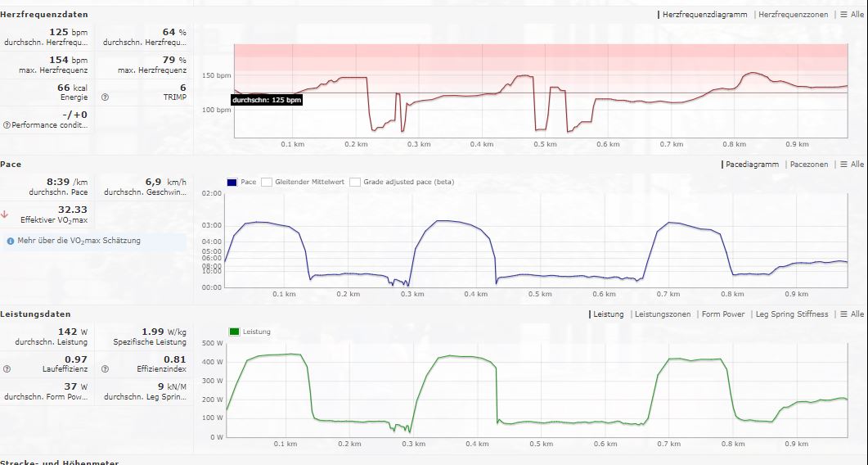This screenshot has width=868, height=465.
Task: Click the help icon beside Performance condition
Action: 7,125
